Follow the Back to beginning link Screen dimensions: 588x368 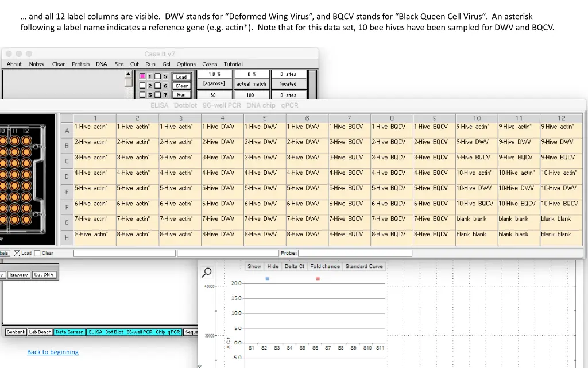(x=53, y=352)
